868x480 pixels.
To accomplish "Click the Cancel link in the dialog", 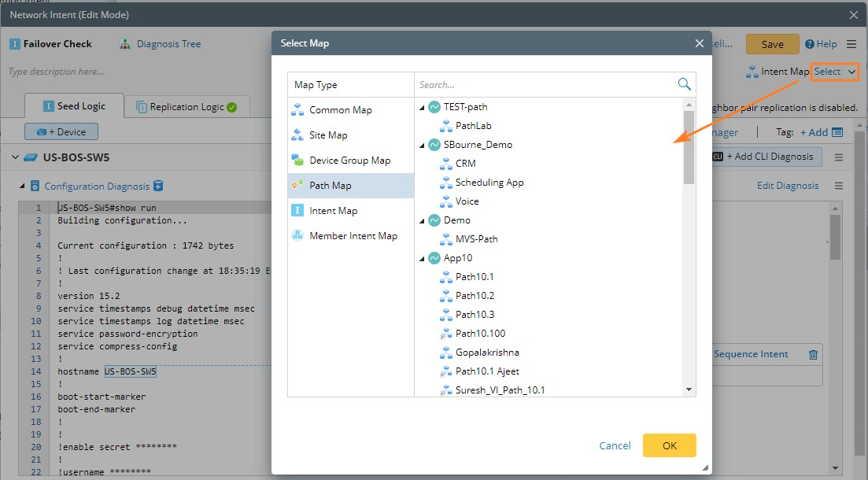I will [615, 445].
